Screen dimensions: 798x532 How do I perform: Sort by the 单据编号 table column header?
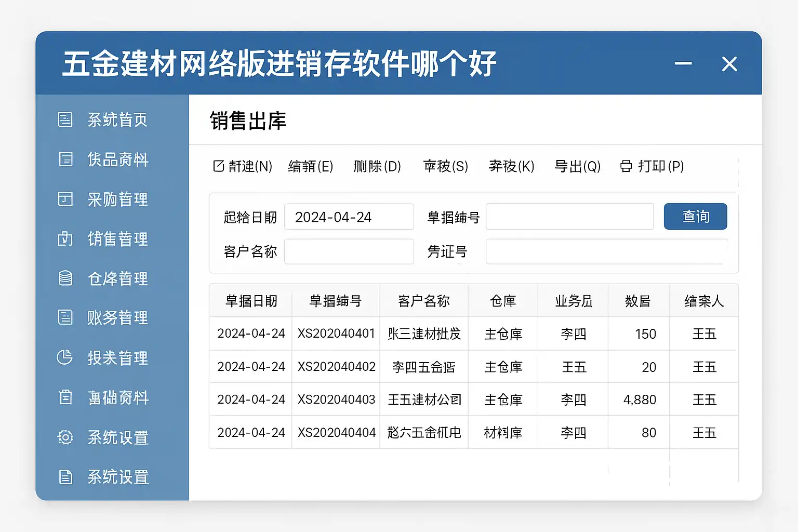click(x=336, y=301)
